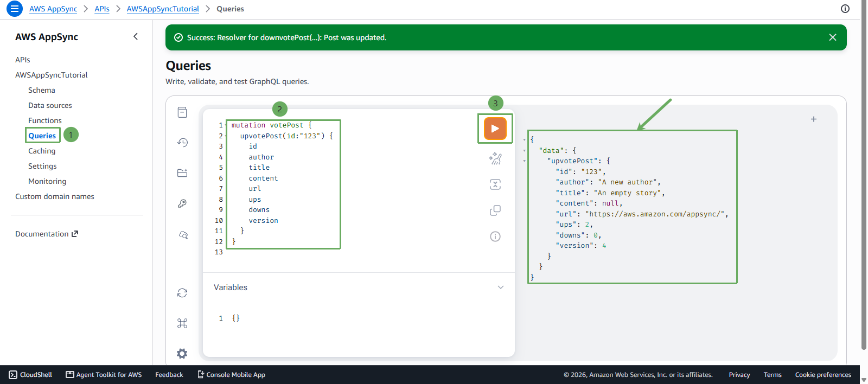Open AWSAppSyncTutorial breadcrumb link
Viewport: 868px width, 384px height.
tap(163, 9)
